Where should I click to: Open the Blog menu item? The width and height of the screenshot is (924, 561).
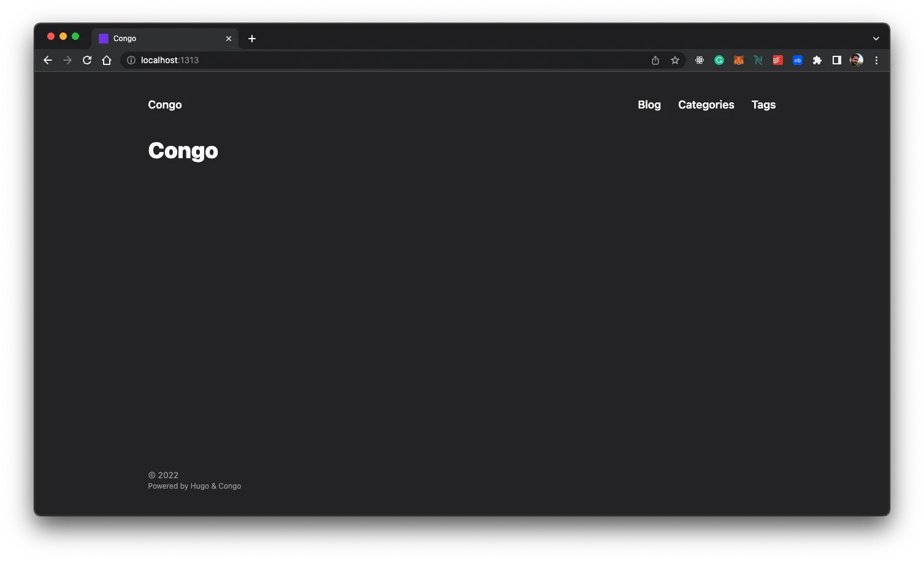(649, 105)
